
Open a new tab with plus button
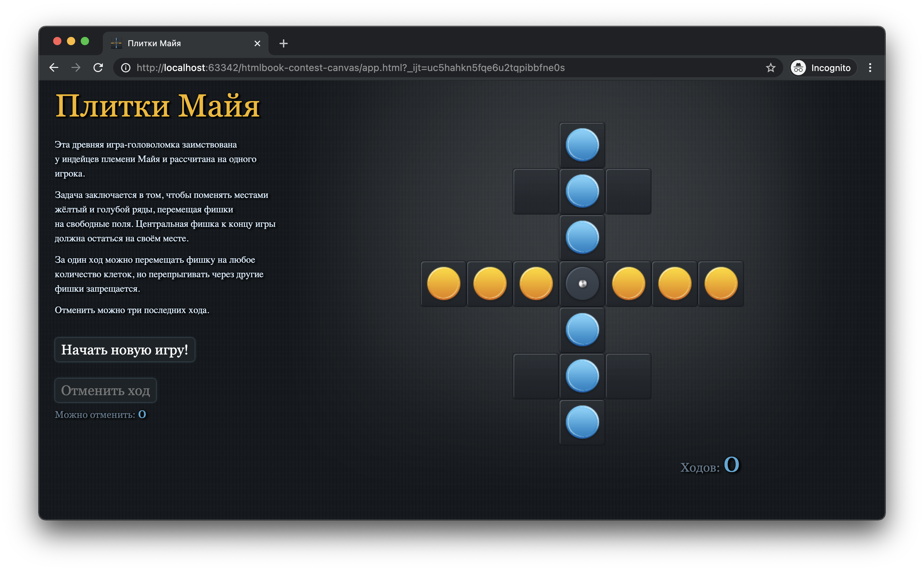pyautogui.click(x=283, y=43)
